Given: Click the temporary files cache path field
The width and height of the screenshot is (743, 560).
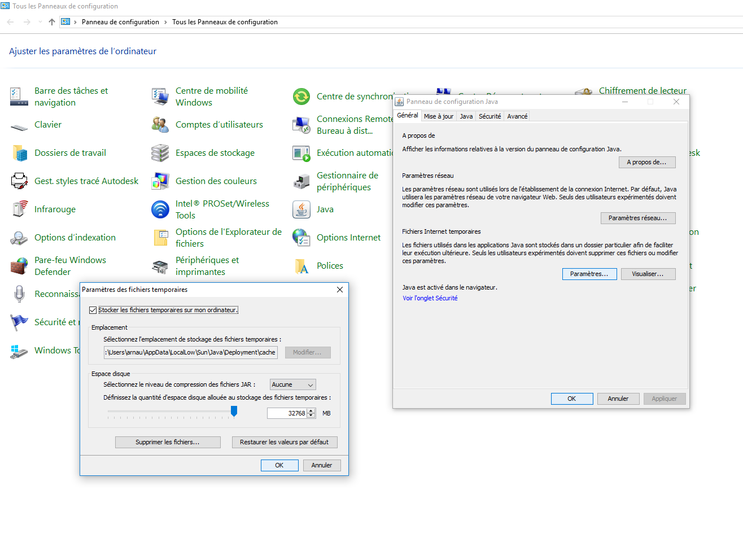Looking at the screenshot, I should tap(191, 352).
